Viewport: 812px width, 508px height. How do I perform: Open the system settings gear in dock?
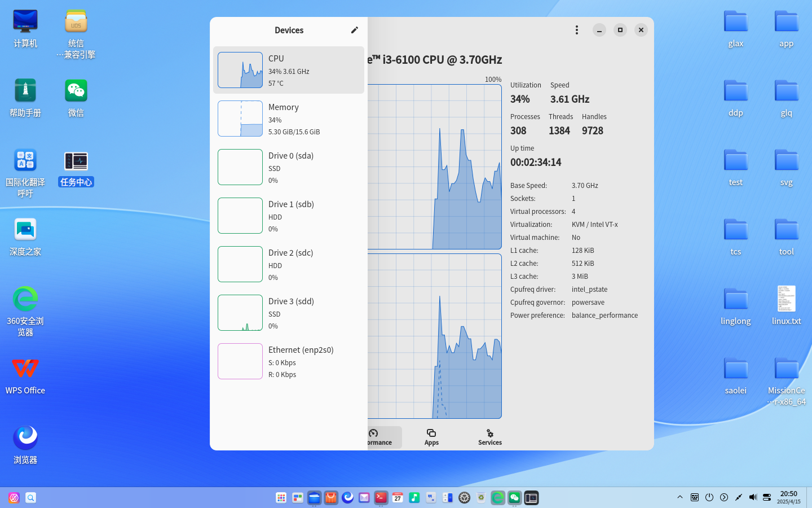465,497
